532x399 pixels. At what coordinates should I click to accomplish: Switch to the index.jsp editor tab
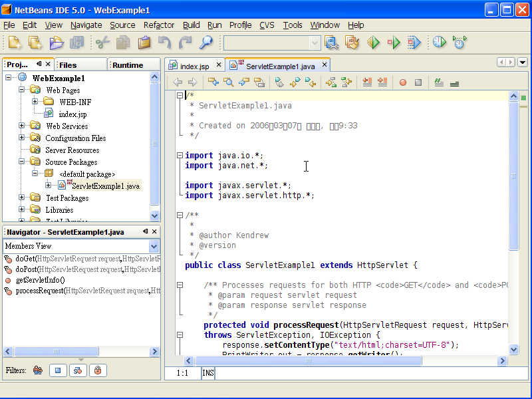click(194, 66)
